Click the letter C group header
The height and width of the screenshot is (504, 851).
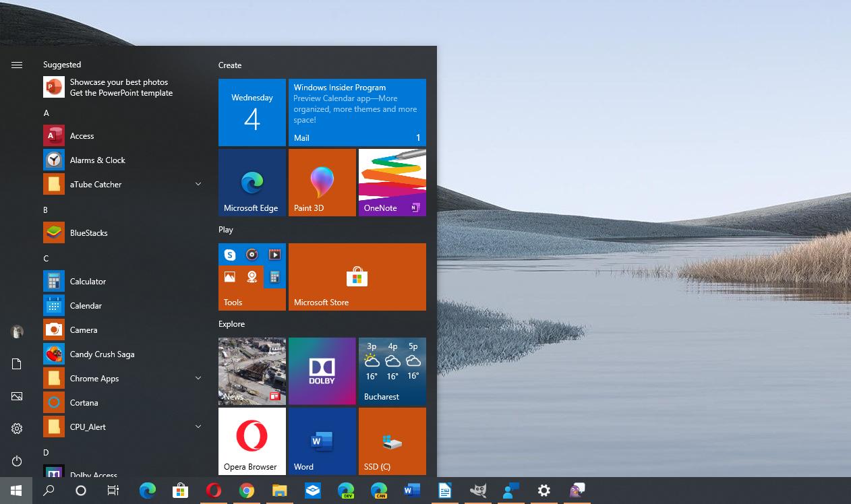[46, 259]
